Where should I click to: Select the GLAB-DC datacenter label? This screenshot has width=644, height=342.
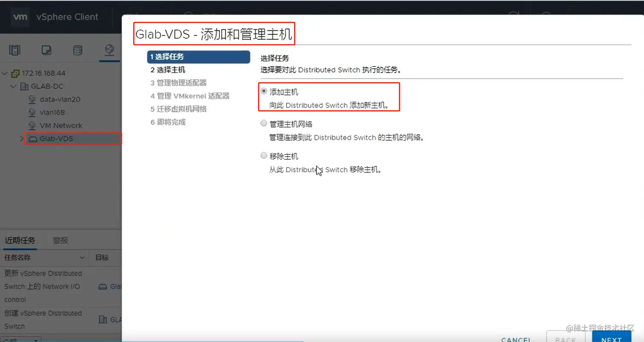click(47, 86)
